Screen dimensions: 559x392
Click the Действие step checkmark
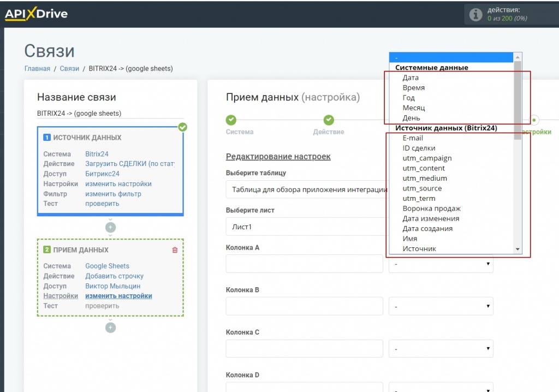point(329,120)
